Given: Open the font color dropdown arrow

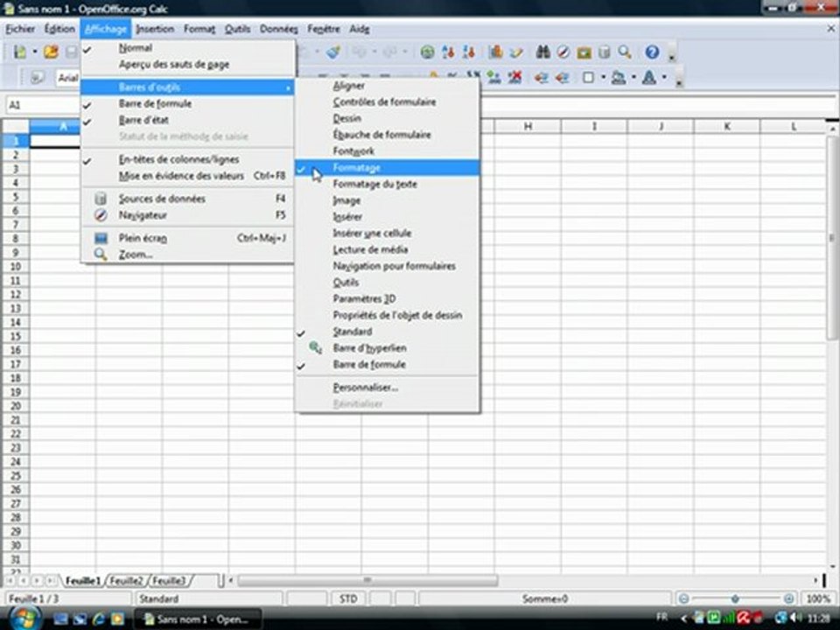Looking at the screenshot, I should click(x=664, y=78).
